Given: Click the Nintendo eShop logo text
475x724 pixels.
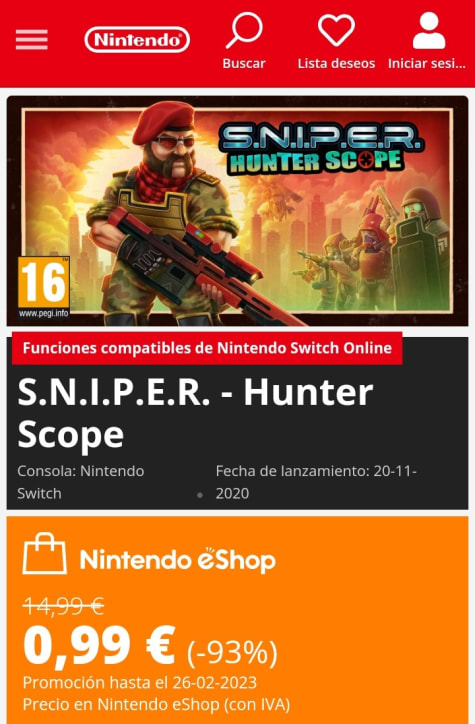Looking at the screenshot, I should [178, 560].
